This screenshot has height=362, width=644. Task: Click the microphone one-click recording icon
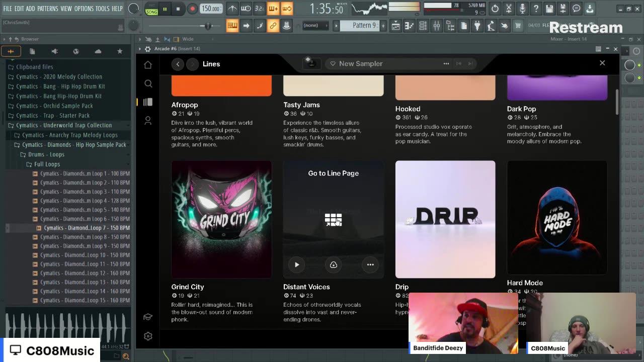click(x=522, y=9)
